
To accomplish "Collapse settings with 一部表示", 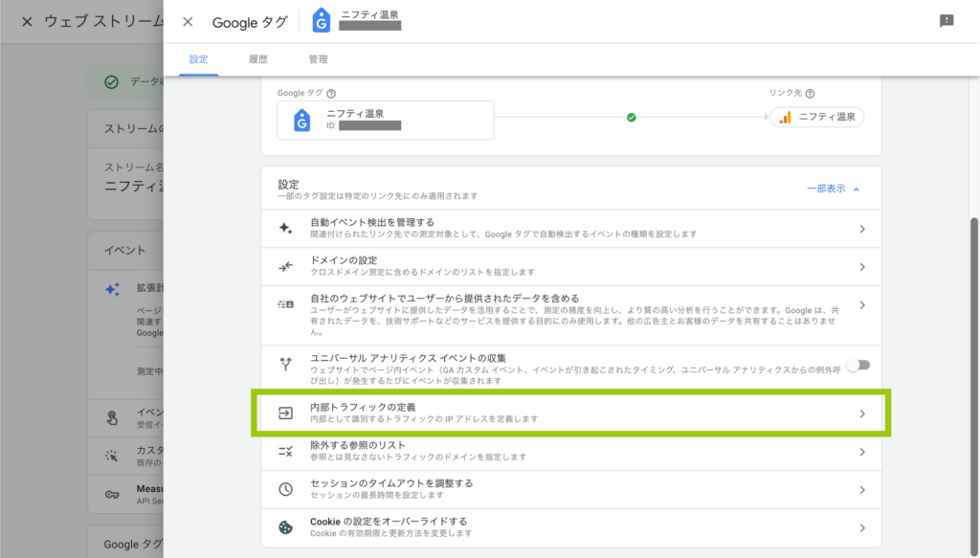I will click(x=834, y=189).
